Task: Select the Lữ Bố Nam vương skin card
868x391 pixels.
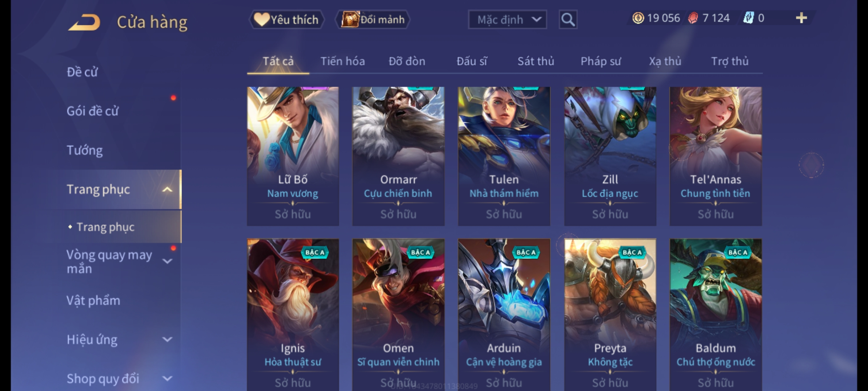Action: (x=293, y=156)
